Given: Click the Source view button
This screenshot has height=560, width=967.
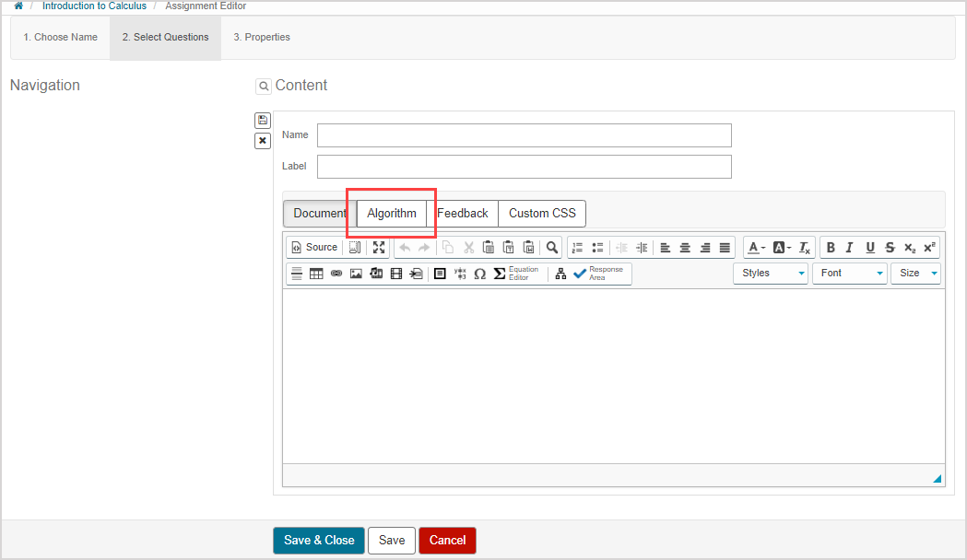Looking at the screenshot, I should click(314, 247).
